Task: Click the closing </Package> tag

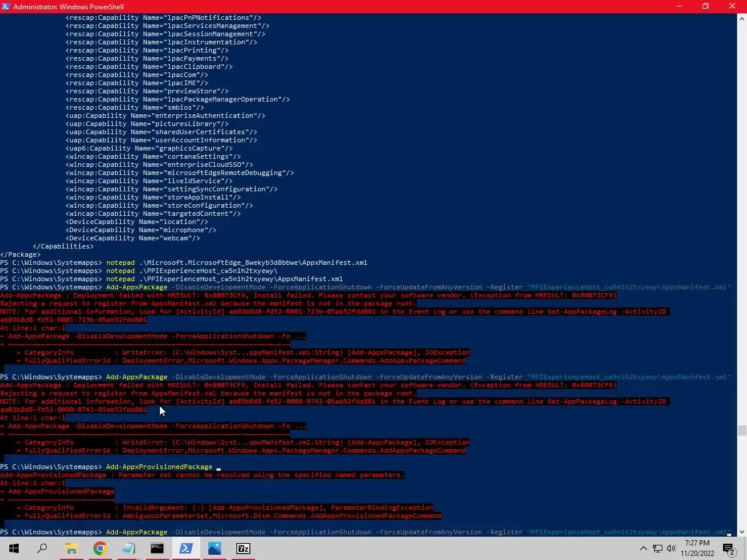Action: (x=20, y=254)
